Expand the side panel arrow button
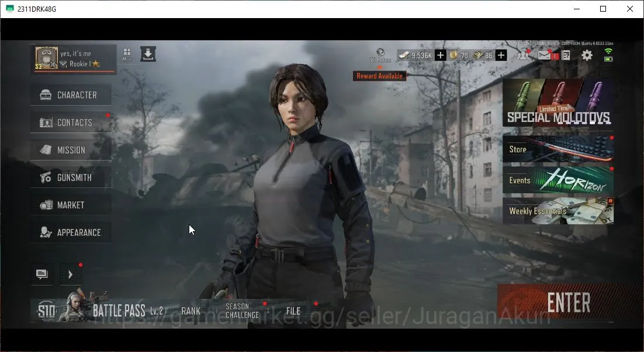 70,274
